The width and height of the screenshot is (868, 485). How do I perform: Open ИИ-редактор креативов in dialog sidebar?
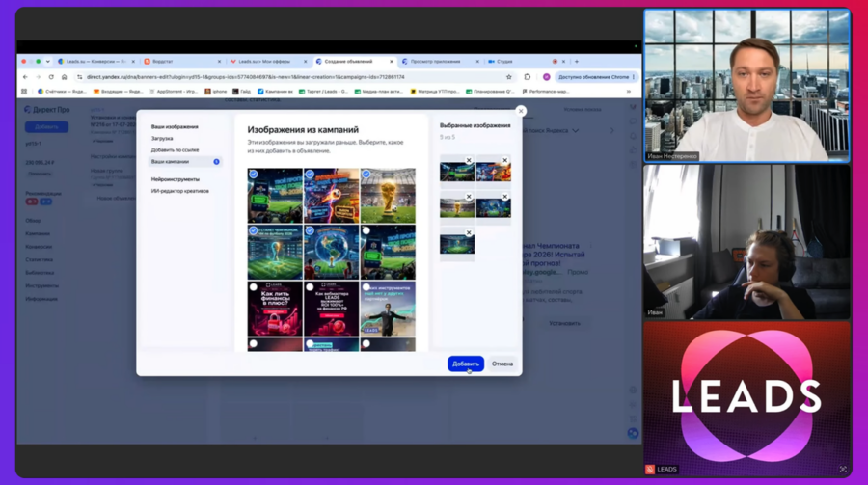pyautogui.click(x=180, y=191)
